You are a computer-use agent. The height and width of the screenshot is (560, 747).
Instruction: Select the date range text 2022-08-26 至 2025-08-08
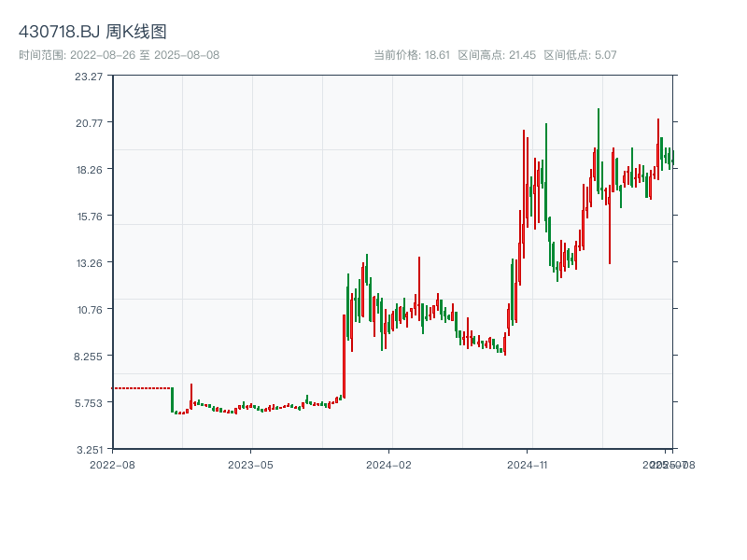(x=145, y=55)
